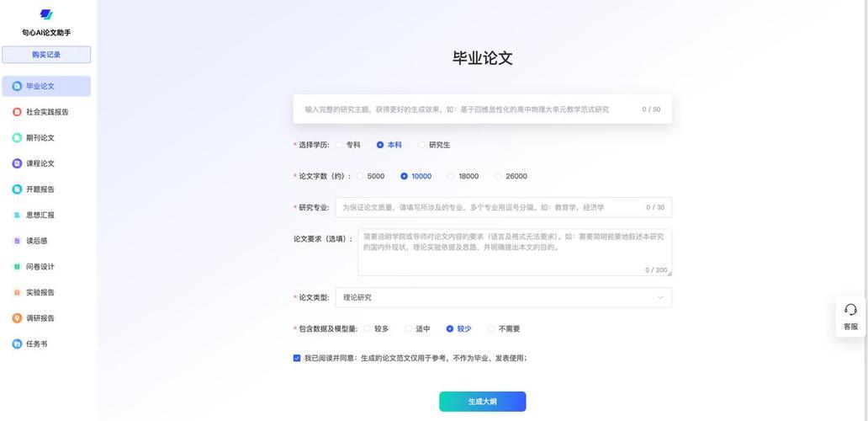Open 问卷设计 in the sidebar
This screenshot has height=421, width=868.
46,266
